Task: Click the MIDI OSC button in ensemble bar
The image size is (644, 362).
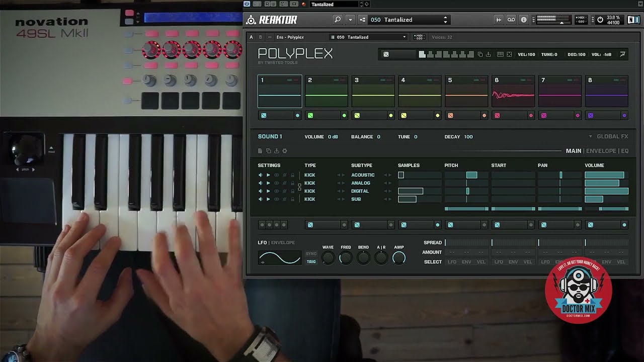Action: click(419, 37)
